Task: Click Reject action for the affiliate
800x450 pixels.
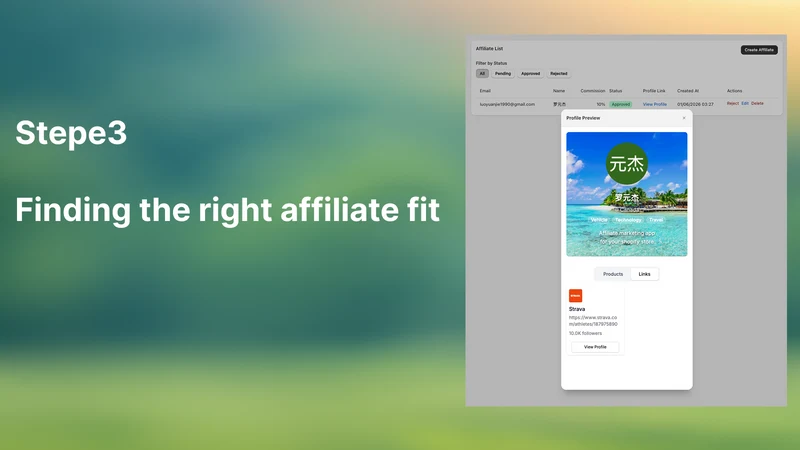Action: 733,104
